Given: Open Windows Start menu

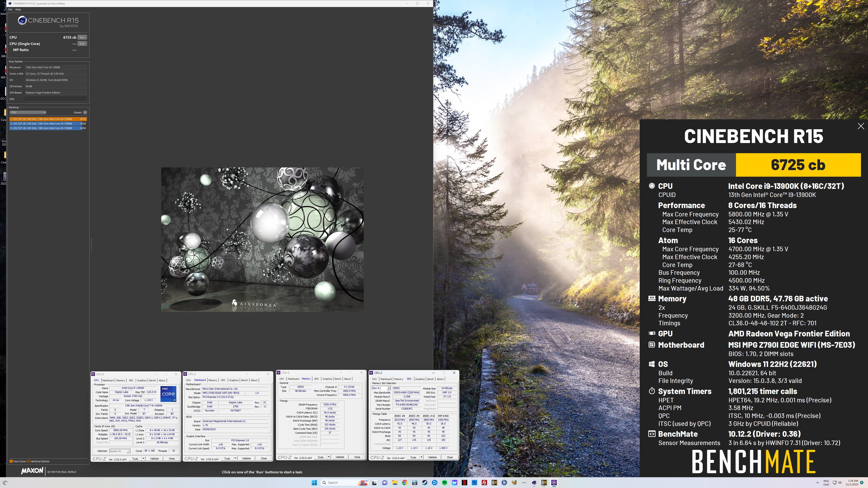Looking at the screenshot, I should pyautogui.click(x=314, y=483).
